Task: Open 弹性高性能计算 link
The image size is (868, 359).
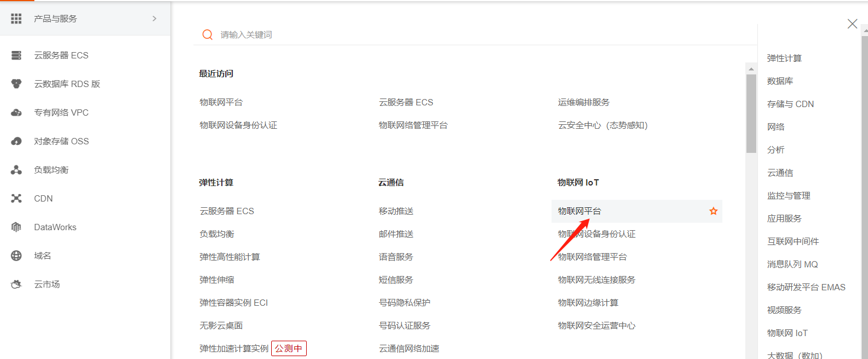Action: pyautogui.click(x=230, y=257)
